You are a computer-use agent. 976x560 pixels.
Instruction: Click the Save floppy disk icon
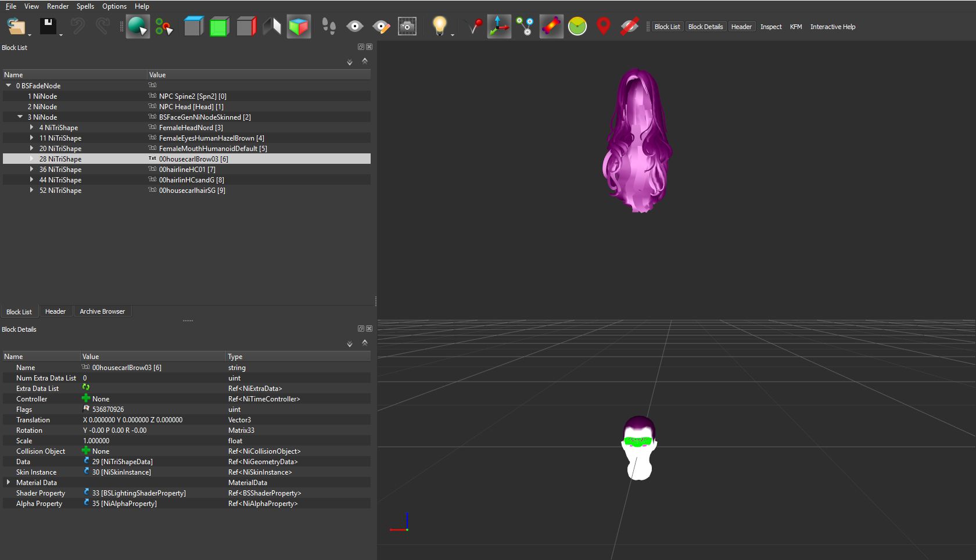48,27
